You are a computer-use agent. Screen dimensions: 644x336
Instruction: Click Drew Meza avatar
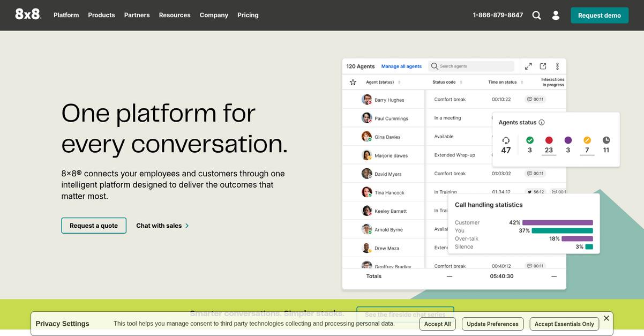click(x=366, y=248)
